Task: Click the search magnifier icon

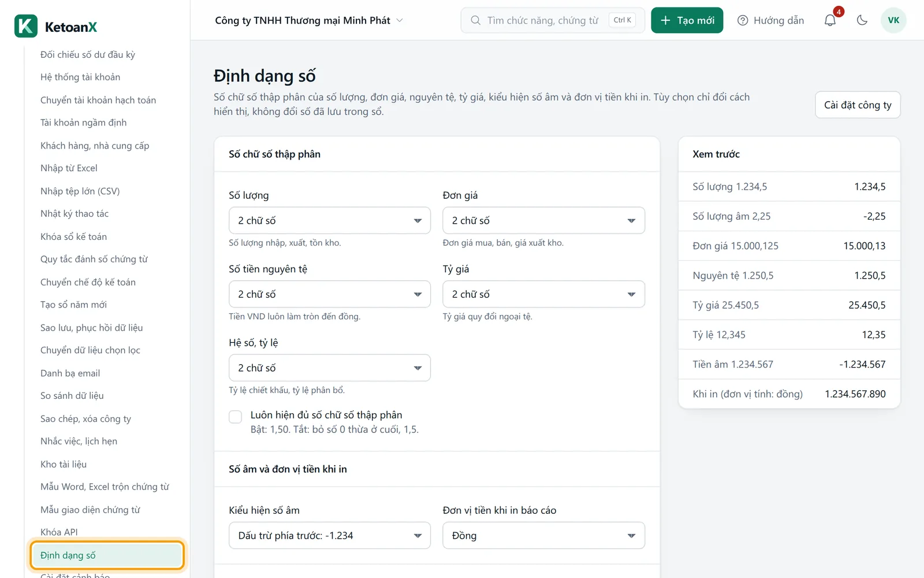Action: pyautogui.click(x=475, y=20)
